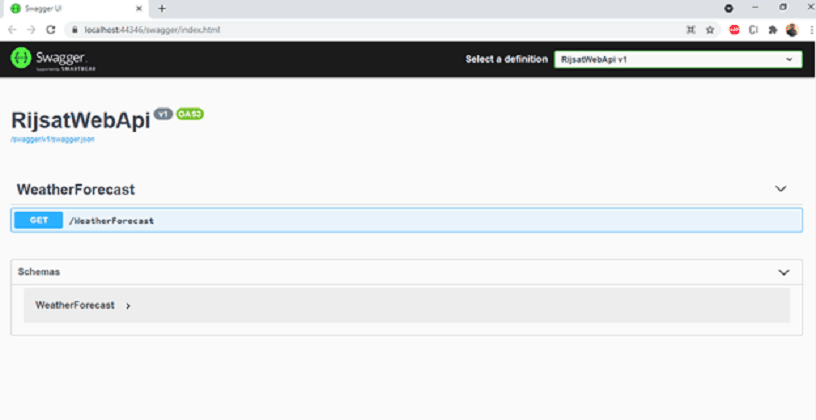Minimize the browser window
Screen dimensions: 816x420
(x=756, y=7)
